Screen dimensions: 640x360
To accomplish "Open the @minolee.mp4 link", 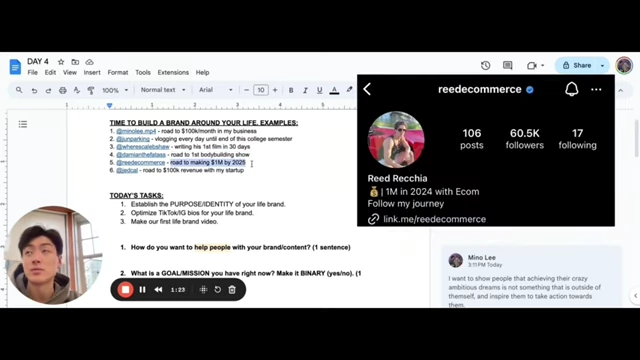I will click(x=136, y=131).
